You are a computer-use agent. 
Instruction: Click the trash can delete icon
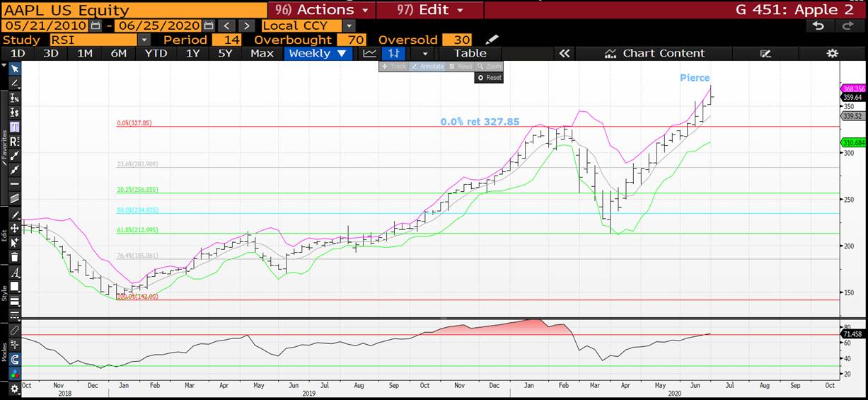[x=15, y=256]
